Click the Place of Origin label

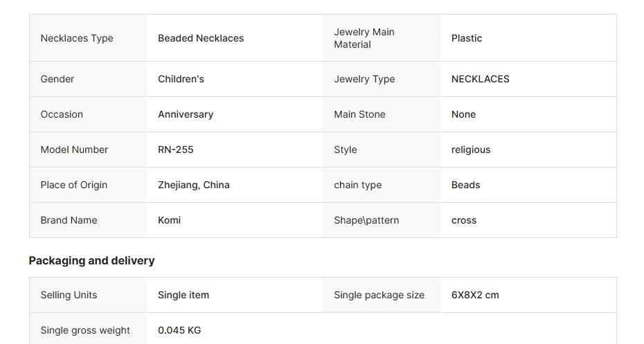pos(74,185)
